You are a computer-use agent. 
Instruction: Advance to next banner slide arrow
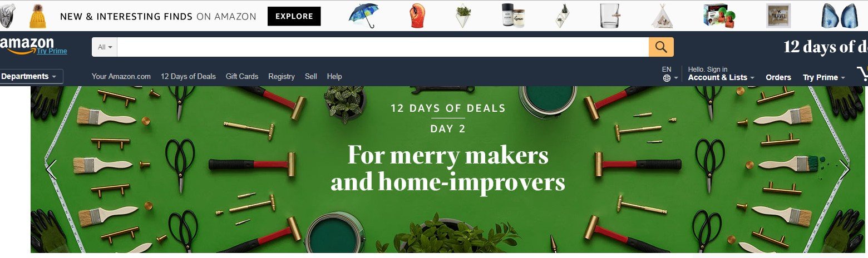[844, 171]
